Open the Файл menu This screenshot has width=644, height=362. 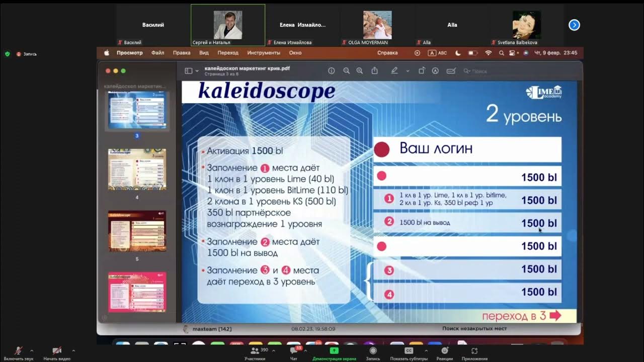coord(157,53)
